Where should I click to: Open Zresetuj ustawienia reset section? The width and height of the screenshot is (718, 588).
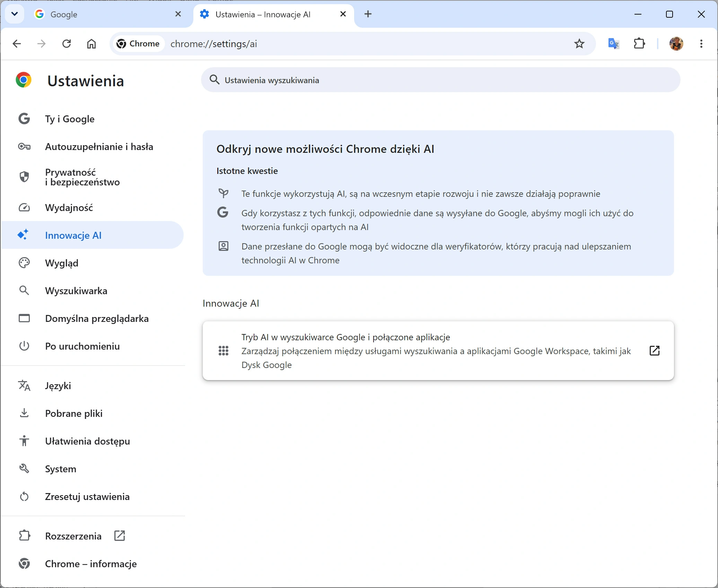(x=93, y=497)
